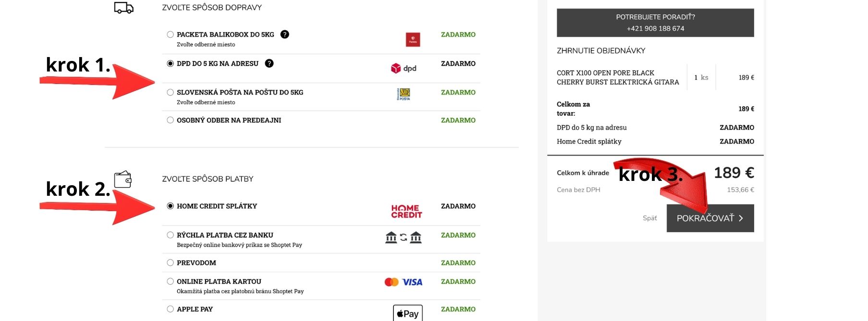Click the Slovenská pošta logo icon
This screenshot has height=321, width=868.
[403, 94]
